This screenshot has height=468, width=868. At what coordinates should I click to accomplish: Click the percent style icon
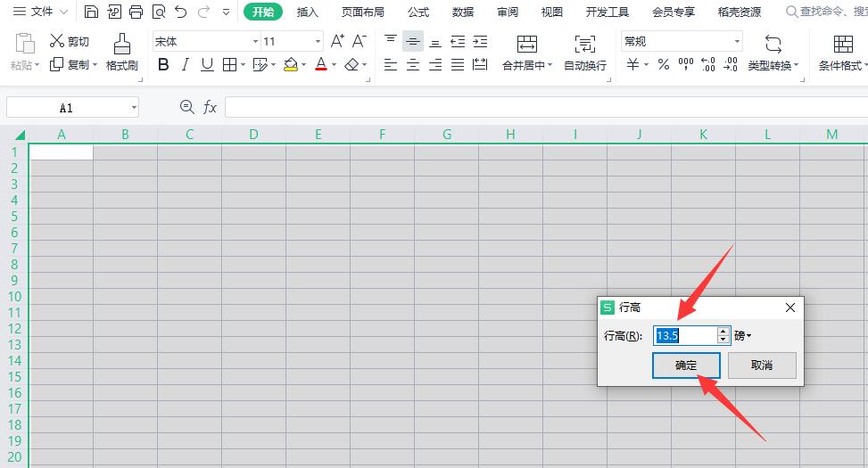(664, 65)
